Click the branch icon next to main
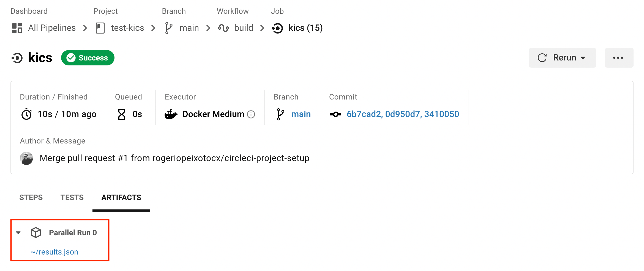Image resolution: width=644 pixels, height=271 pixels. tap(168, 28)
